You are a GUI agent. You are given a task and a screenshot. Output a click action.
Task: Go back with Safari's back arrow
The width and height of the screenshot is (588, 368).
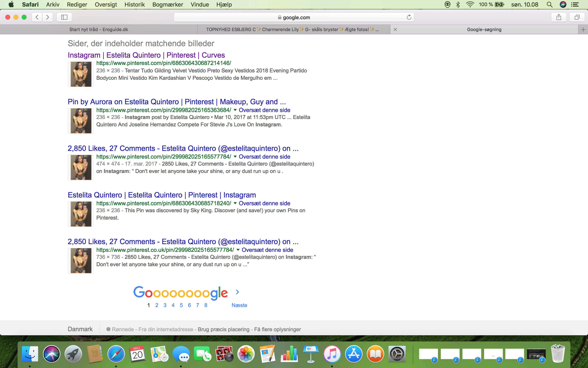37,17
